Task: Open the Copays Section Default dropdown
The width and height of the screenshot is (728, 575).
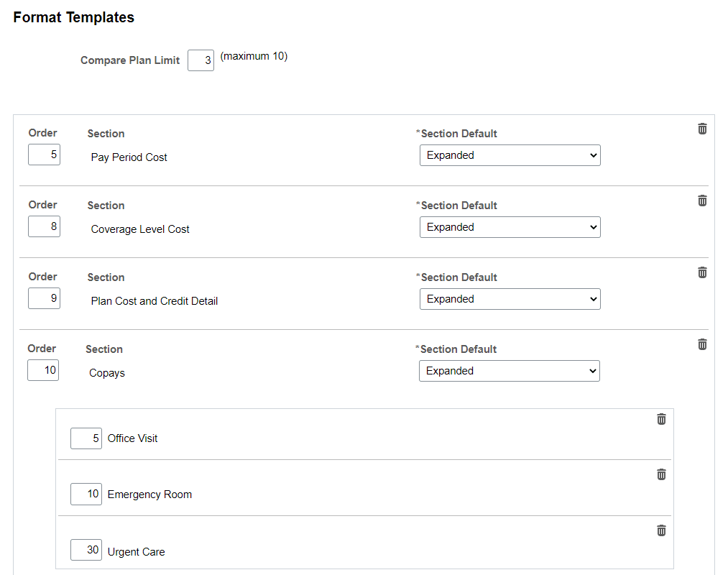Action: pyautogui.click(x=510, y=371)
